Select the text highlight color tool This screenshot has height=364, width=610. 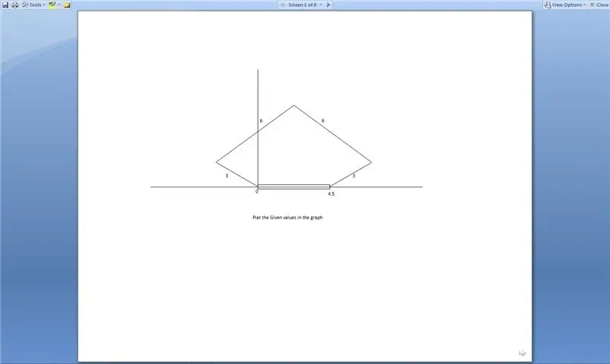52,5
